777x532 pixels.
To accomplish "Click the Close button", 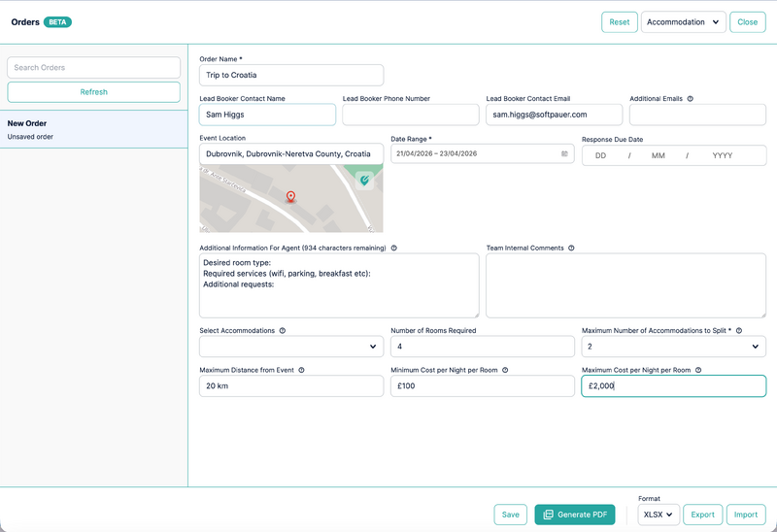I will pos(747,21).
